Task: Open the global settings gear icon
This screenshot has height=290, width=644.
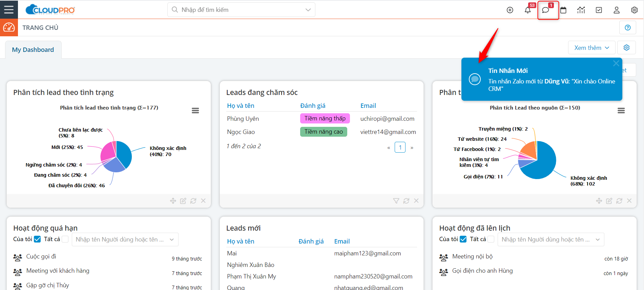Action: click(x=635, y=10)
